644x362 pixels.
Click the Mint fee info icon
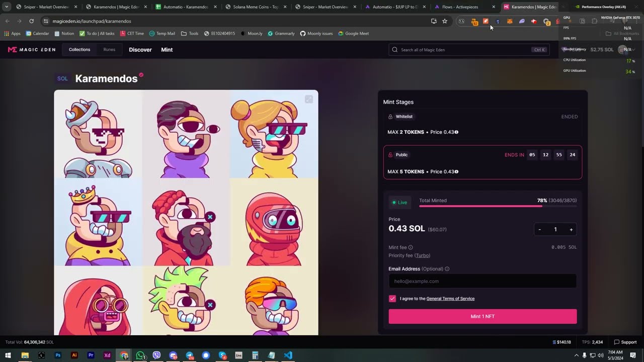411,247
